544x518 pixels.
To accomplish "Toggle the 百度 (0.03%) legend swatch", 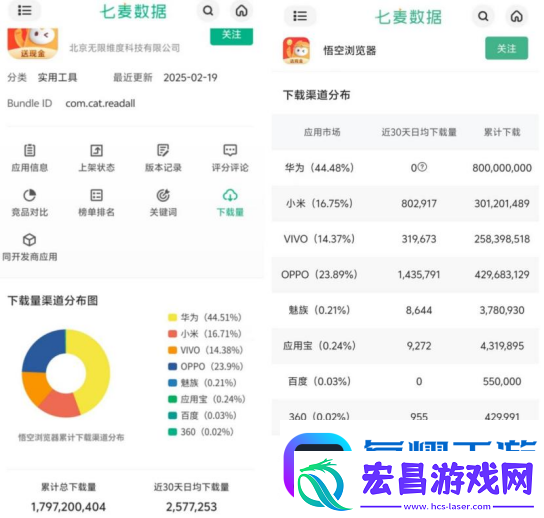I will 172,415.
